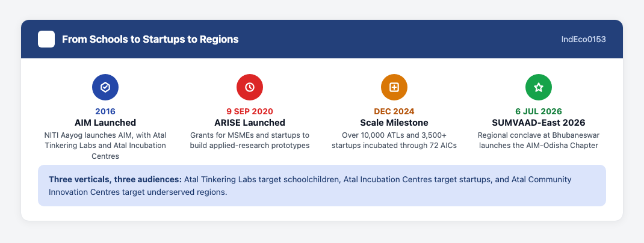This screenshot has width=644, height=243.
Task: Click the green star icon for SUMVAAD-East
Action: (x=539, y=87)
